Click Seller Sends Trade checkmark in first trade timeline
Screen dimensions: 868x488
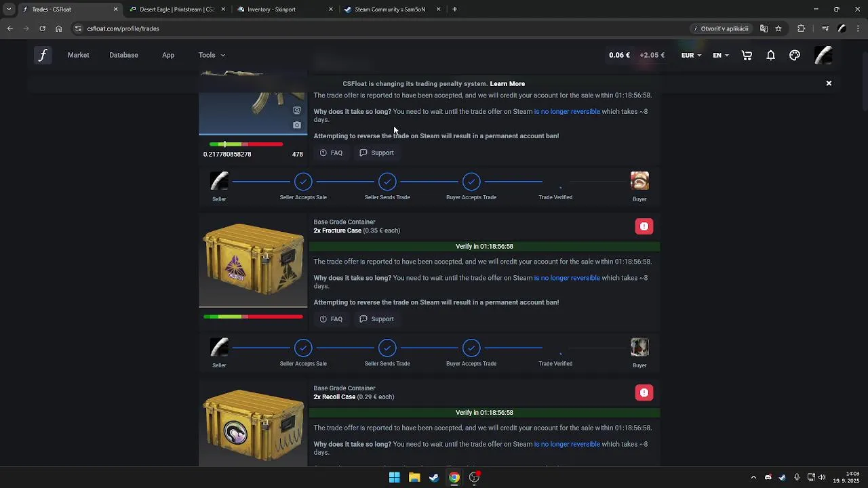387,182
